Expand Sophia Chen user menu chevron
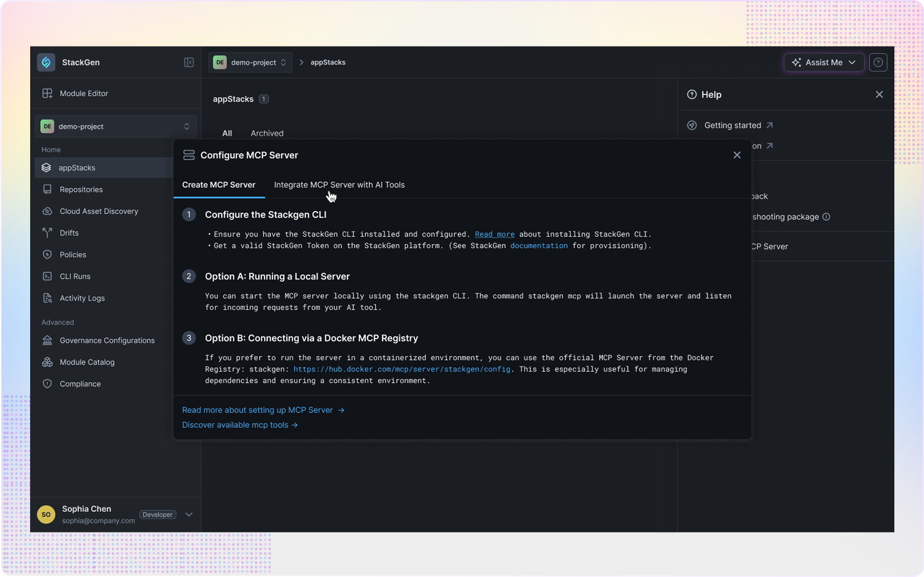 189,515
